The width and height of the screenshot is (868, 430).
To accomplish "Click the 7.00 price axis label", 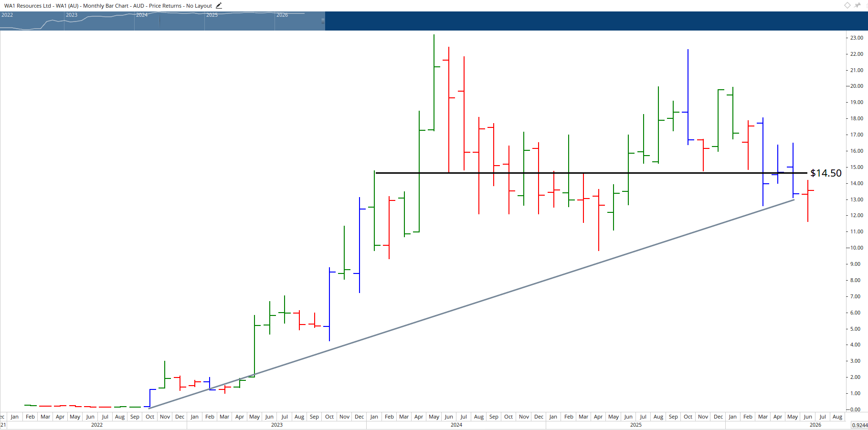I will pos(855,296).
